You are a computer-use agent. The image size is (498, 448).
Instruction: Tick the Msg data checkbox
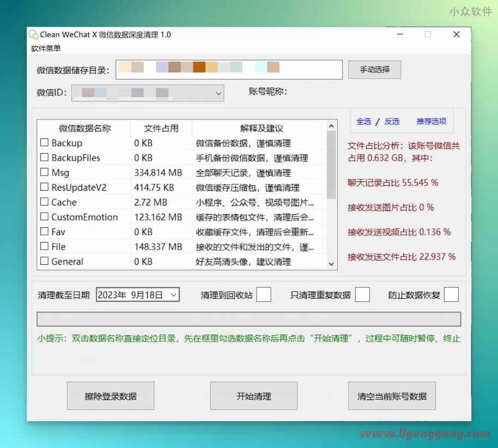pyautogui.click(x=45, y=173)
